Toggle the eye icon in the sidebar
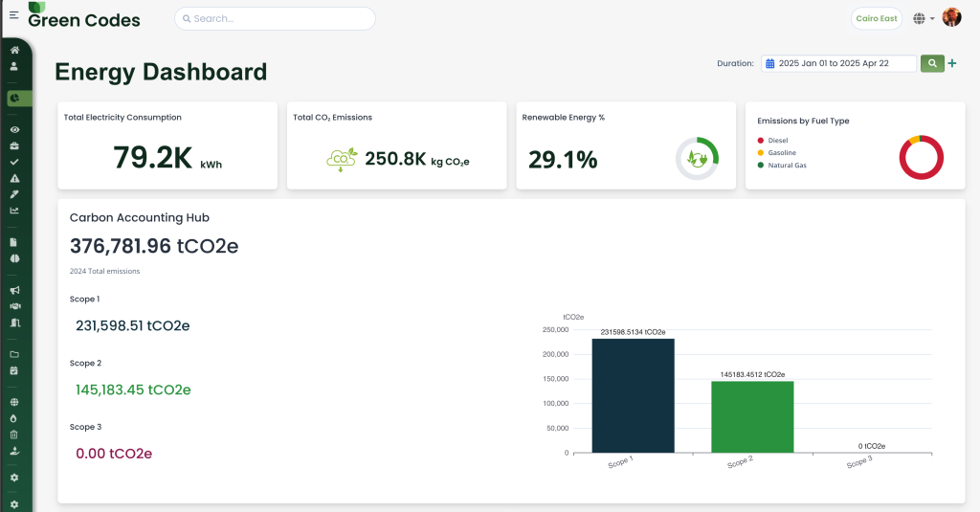 tap(14, 129)
